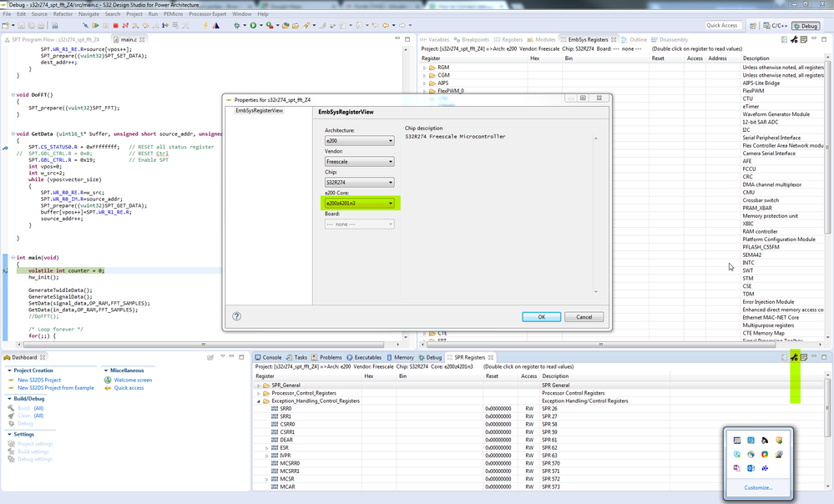Click the Help question-mark icon in Properties dialog

(x=236, y=317)
